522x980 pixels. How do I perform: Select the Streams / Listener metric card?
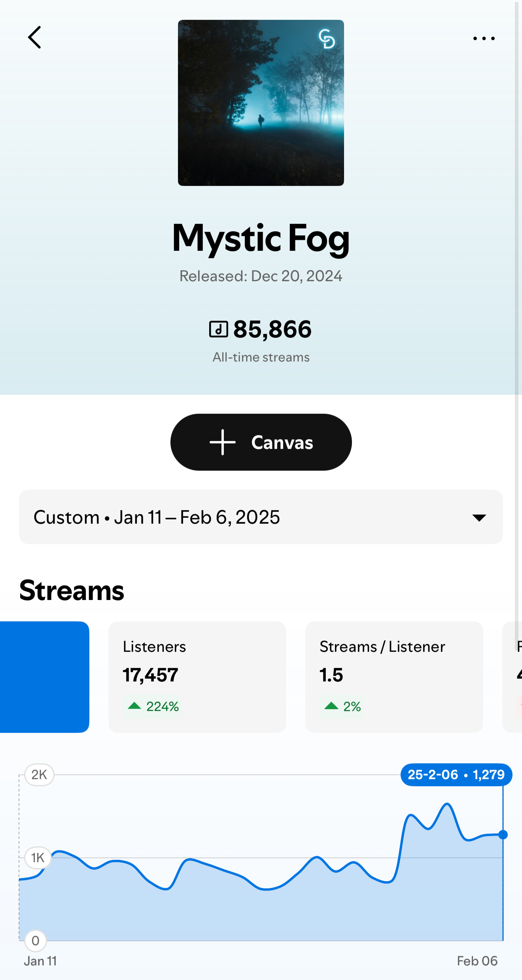(394, 677)
